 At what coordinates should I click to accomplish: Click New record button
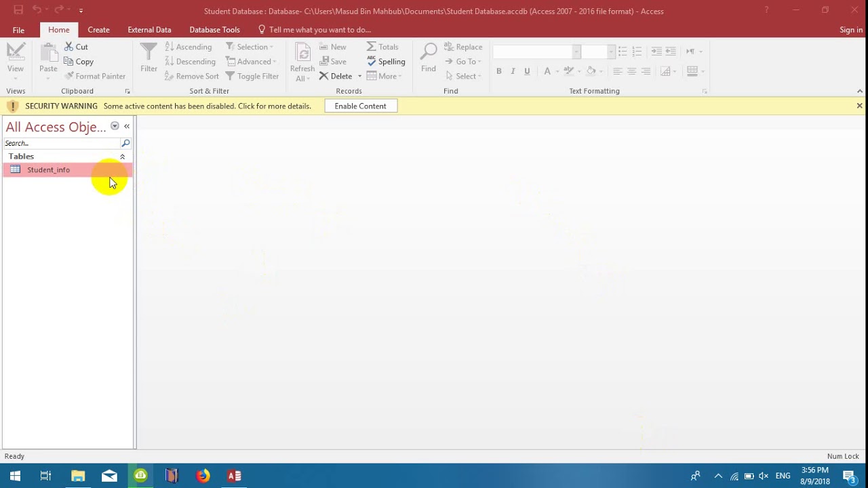click(x=333, y=47)
